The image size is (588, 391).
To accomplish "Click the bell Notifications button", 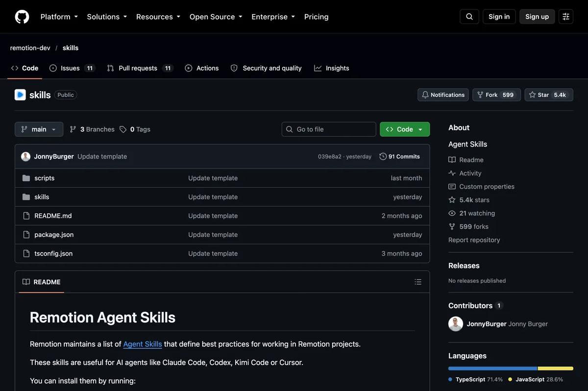I will point(443,95).
